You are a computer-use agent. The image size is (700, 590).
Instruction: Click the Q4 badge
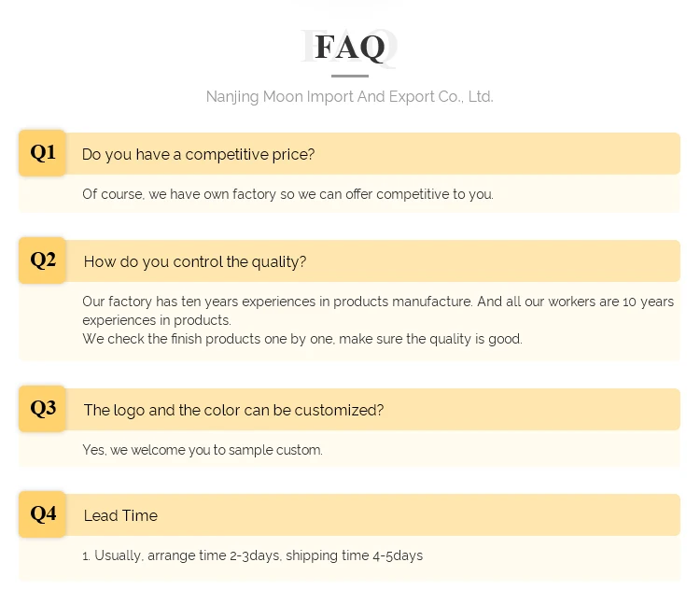43,513
